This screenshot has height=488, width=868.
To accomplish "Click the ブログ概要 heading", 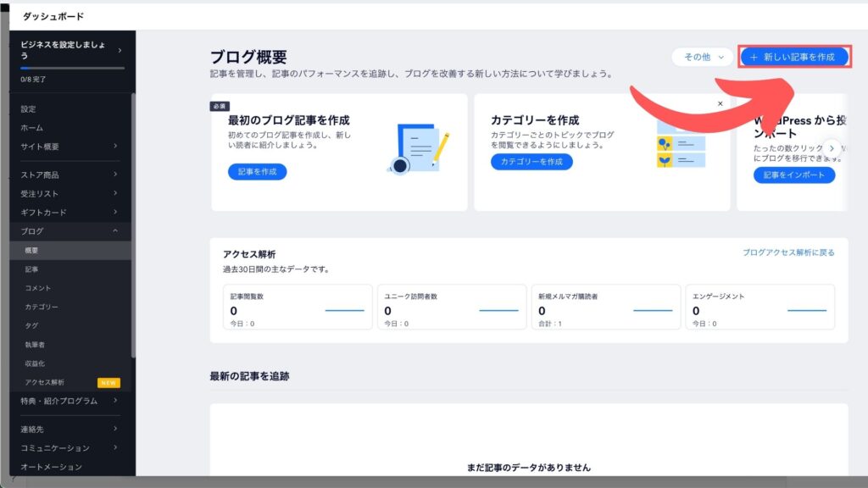I will tap(248, 57).
